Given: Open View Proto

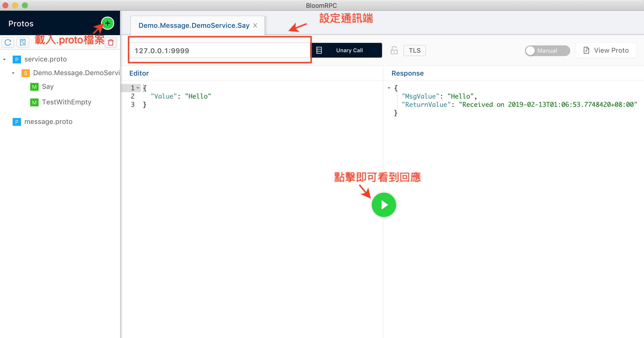Looking at the screenshot, I should (x=606, y=50).
